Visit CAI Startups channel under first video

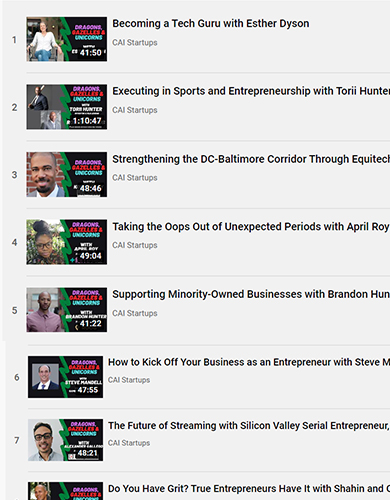[135, 43]
